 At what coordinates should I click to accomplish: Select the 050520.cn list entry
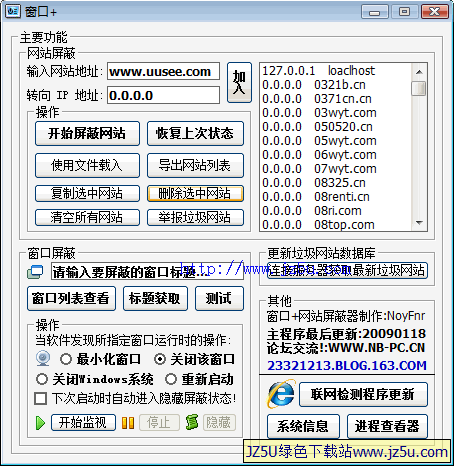tap(335, 127)
